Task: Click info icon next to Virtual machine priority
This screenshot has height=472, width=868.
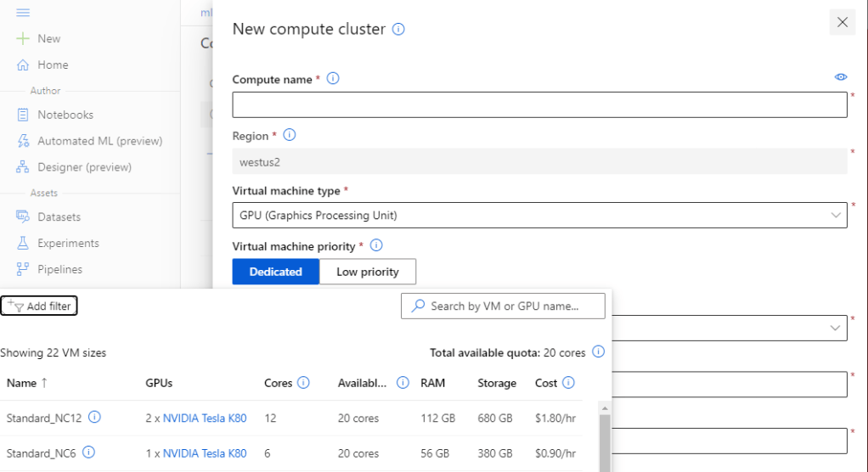Action: click(x=376, y=246)
